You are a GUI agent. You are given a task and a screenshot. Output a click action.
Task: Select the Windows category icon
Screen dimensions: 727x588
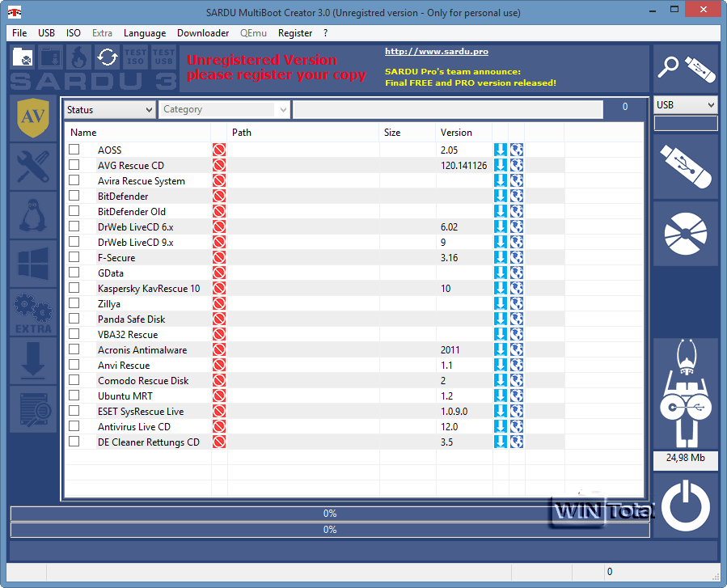(x=32, y=264)
